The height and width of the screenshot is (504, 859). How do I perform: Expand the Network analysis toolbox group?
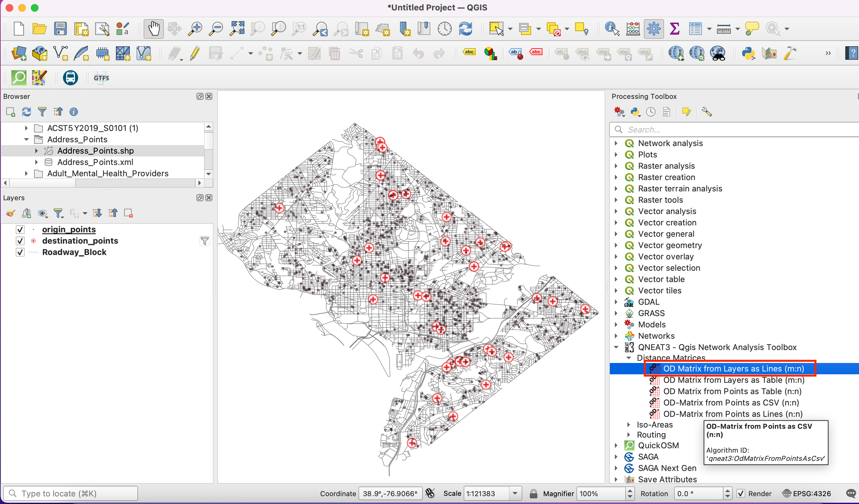[x=616, y=143]
